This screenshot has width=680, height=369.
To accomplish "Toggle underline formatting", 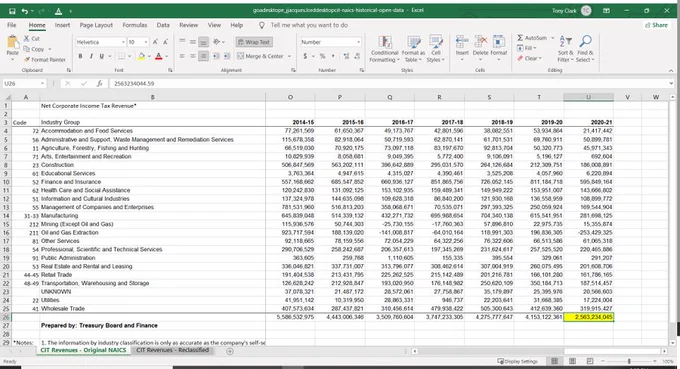I will (101, 56).
